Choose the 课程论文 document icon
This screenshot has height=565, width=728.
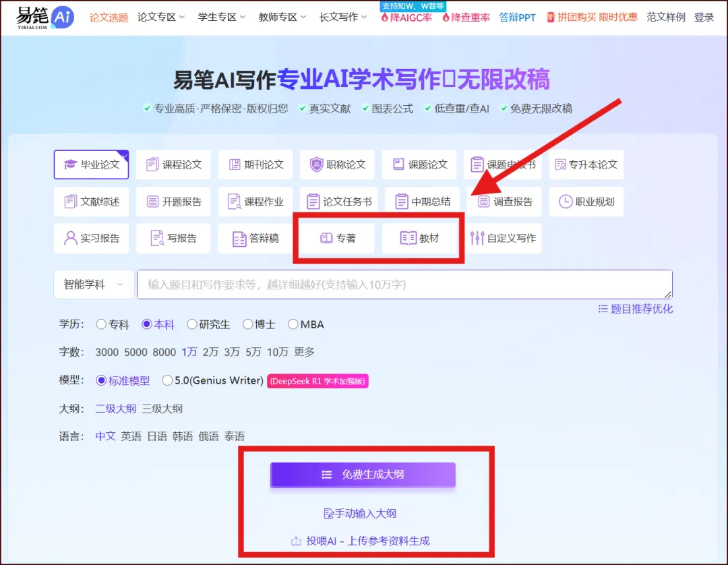click(x=152, y=165)
